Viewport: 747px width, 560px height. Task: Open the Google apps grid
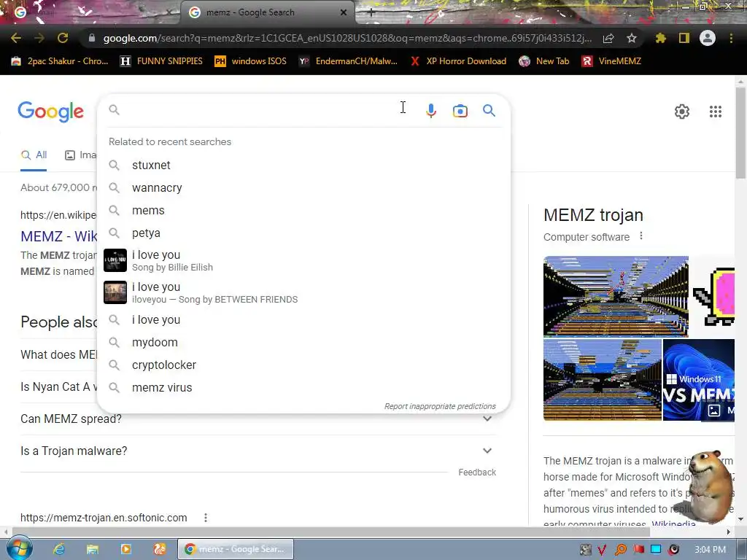point(715,112)
